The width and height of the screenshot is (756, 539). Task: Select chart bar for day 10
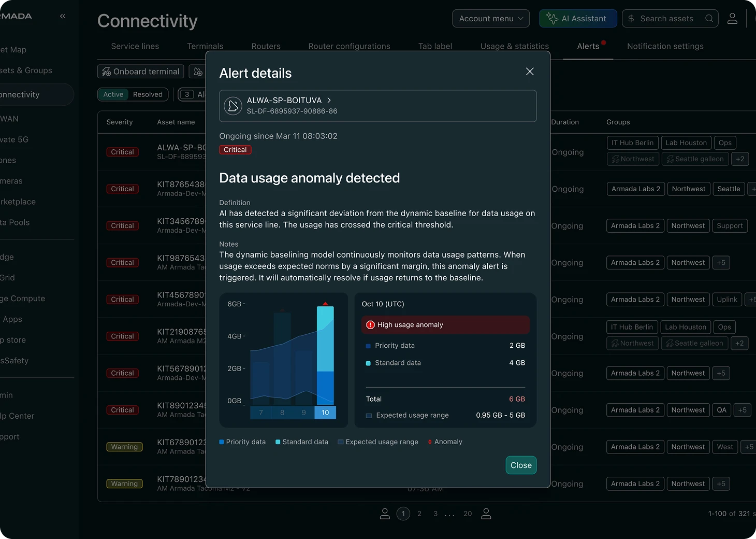pos(325,356)
